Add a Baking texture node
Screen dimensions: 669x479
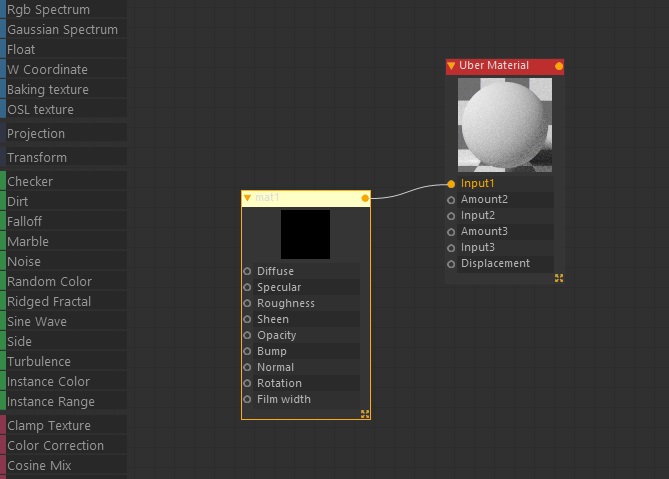pos(64,90)
